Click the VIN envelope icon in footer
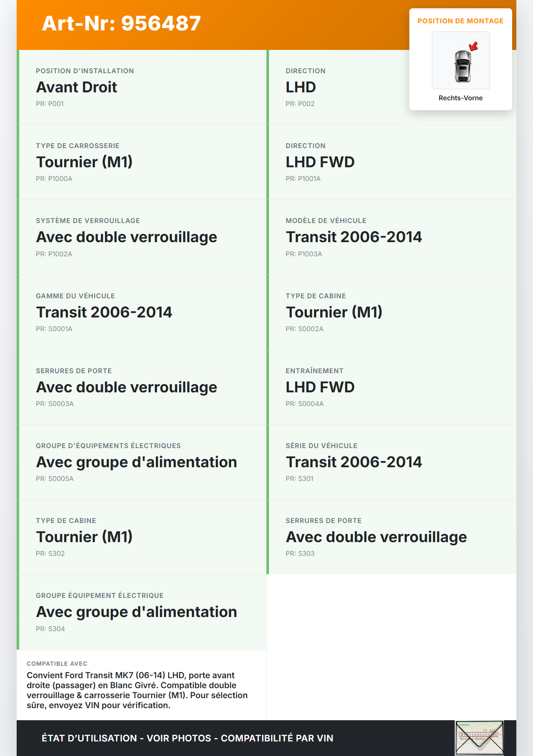The image size is (533, 756). (x=479, y=738)
